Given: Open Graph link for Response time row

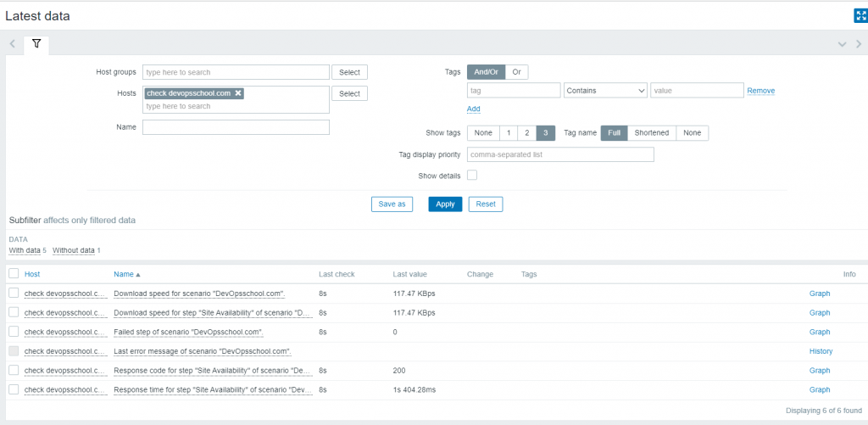Looking at the screenshot, I should (819, 390).
